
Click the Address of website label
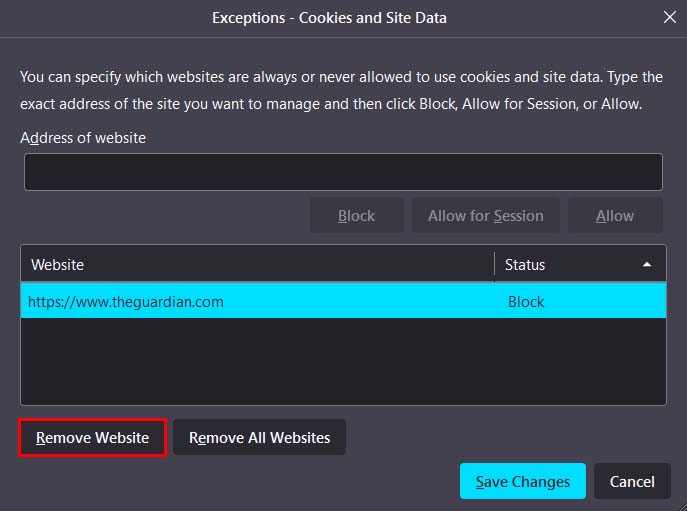coord(83,138)
